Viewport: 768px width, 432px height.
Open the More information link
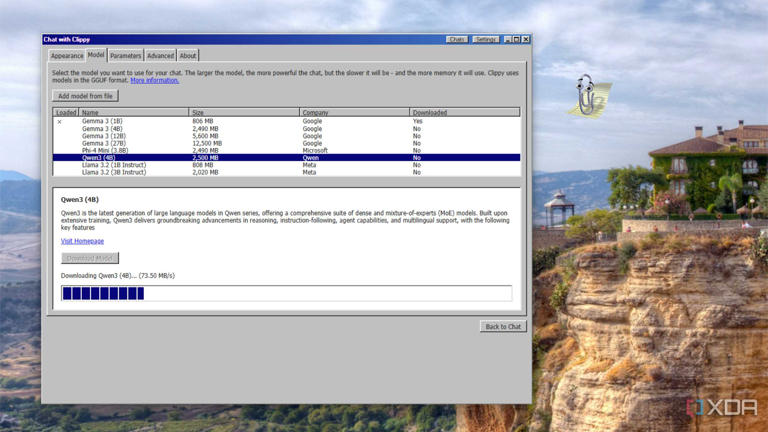coord(155,80)
